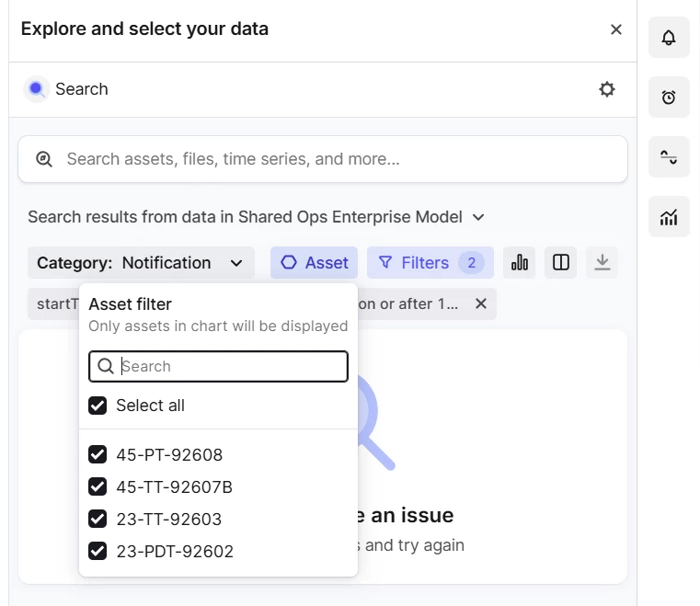Open the chart analytics icon in sidebar
This screenshot has height=606, width=700.
point(669,217)
